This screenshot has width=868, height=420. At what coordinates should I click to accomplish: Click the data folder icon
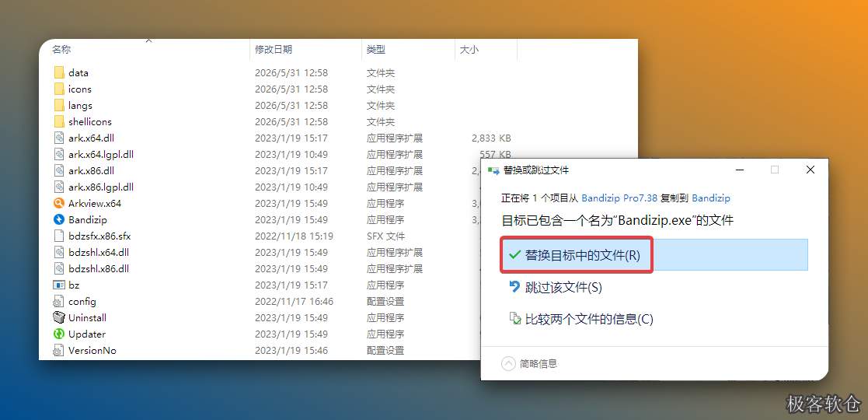[x=59, y=72]
